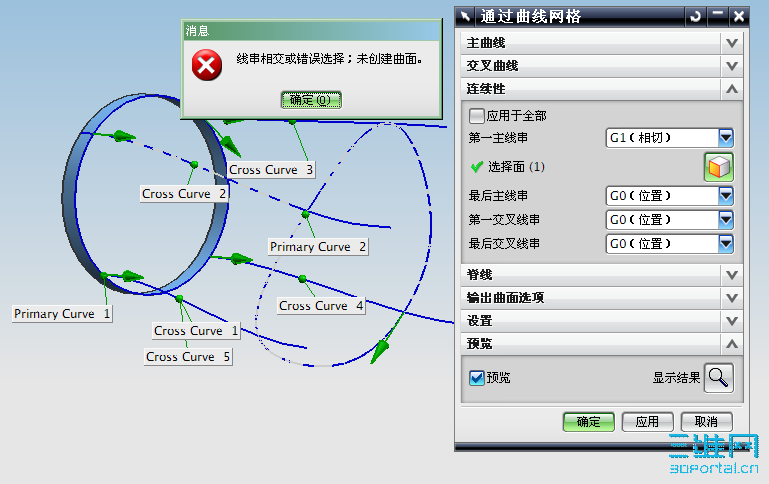This screenshot has width=769, height=484.
Task: Click the Cross Curve 2 label
Action: pos(184,194)
